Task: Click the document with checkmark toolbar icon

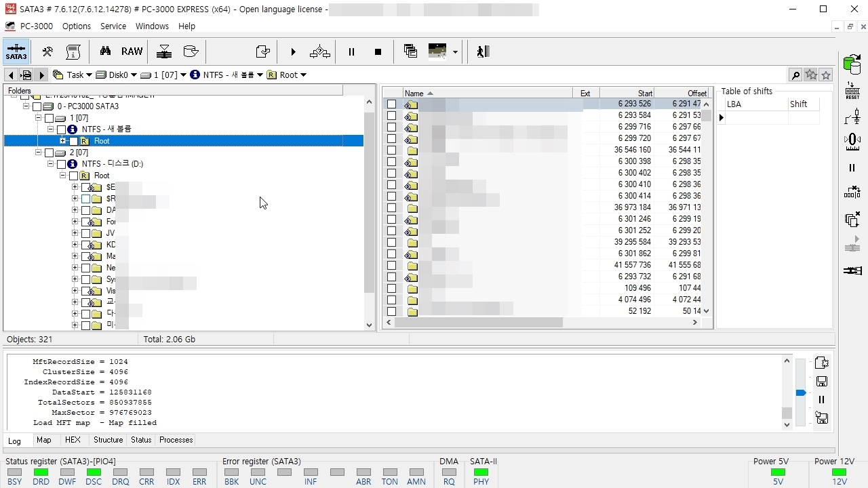Action: pos(262,52)
